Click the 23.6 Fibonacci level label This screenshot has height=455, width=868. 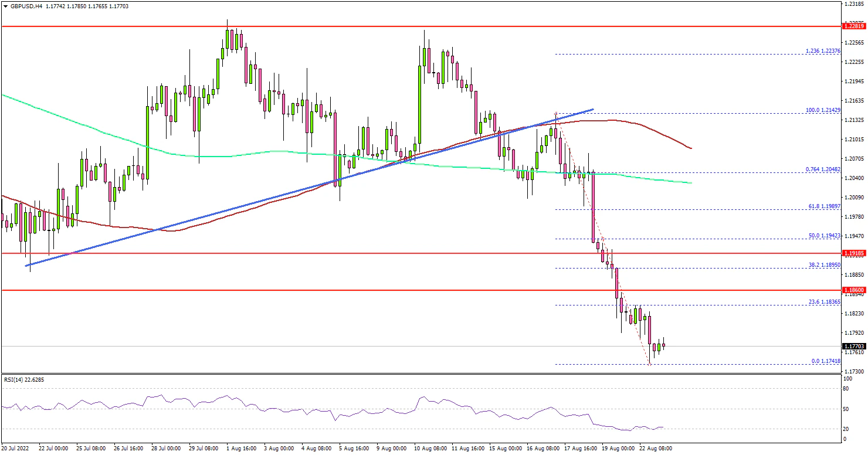click(x=825, y=302)
